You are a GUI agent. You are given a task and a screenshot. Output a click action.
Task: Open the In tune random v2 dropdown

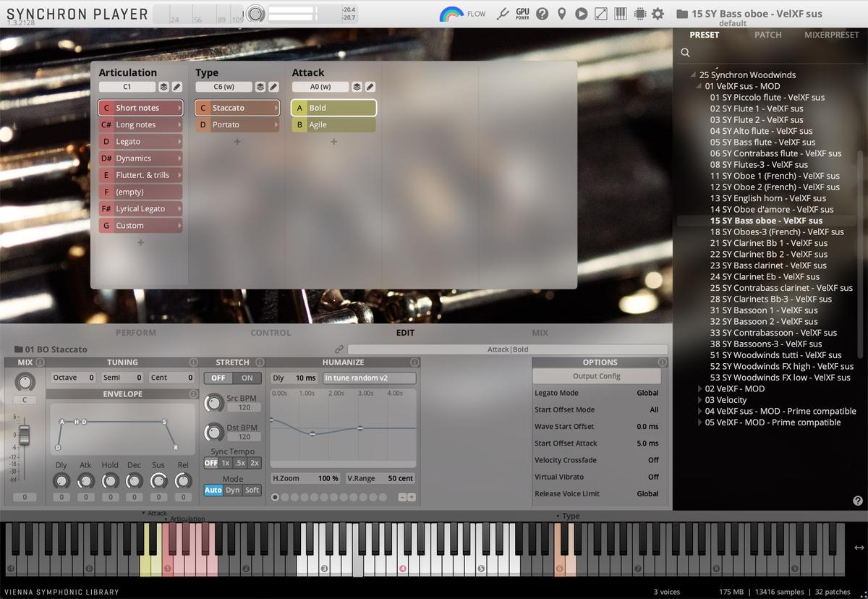point(369,378)
